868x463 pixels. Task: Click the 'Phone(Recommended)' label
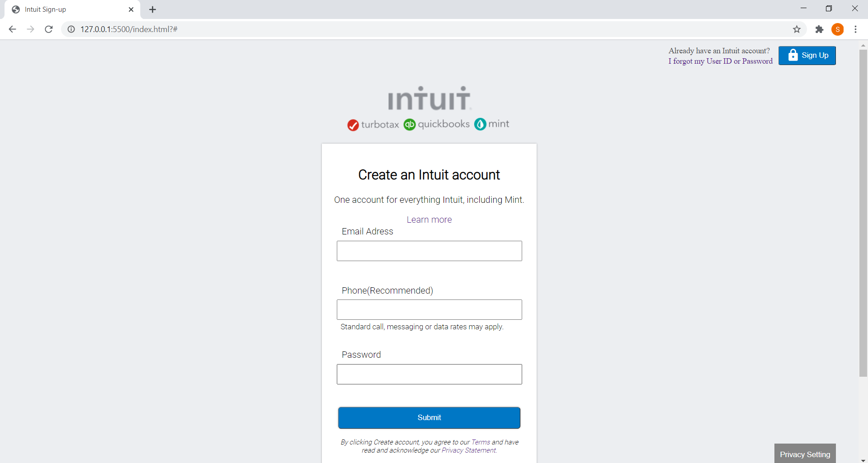pyautogui.click(x=387, y=290)
